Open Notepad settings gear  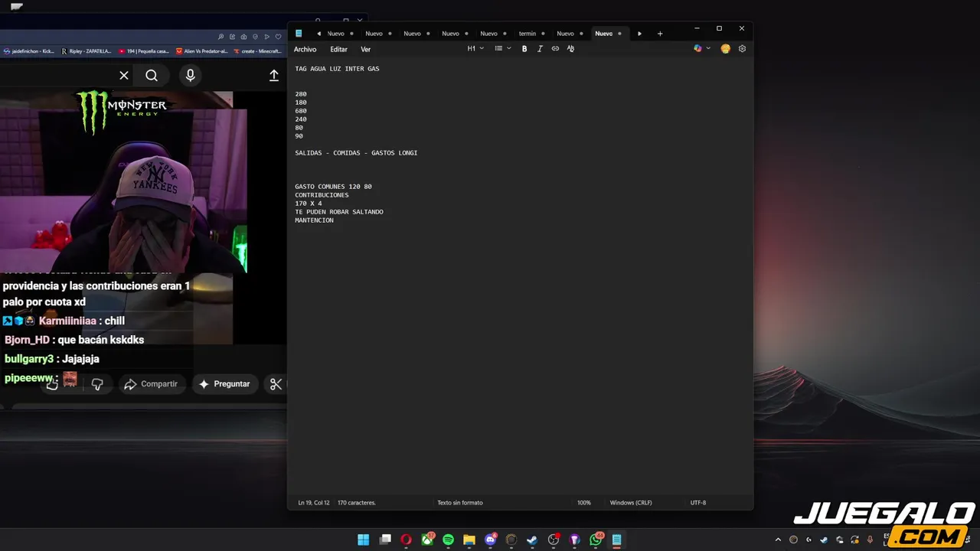tap(742, 49)
